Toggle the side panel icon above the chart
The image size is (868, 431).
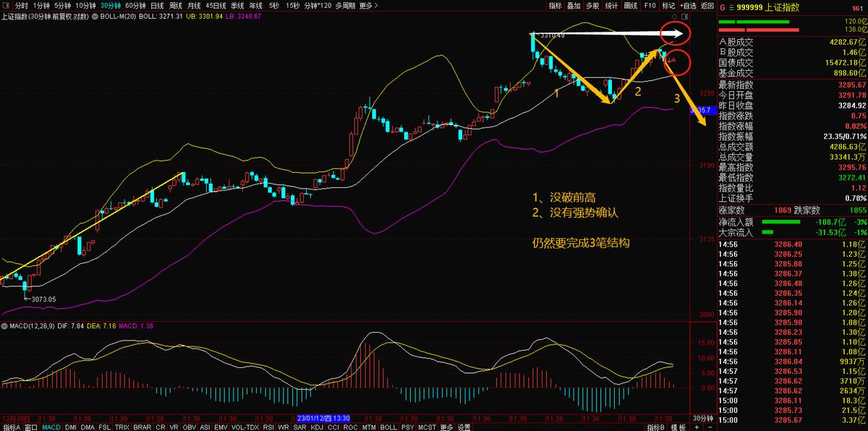tap(685, 15)
